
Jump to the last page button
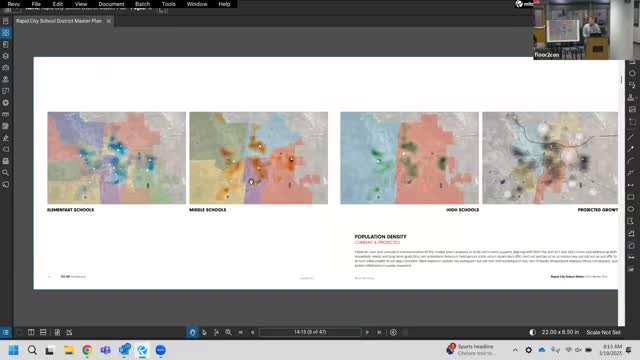point(380,332)
